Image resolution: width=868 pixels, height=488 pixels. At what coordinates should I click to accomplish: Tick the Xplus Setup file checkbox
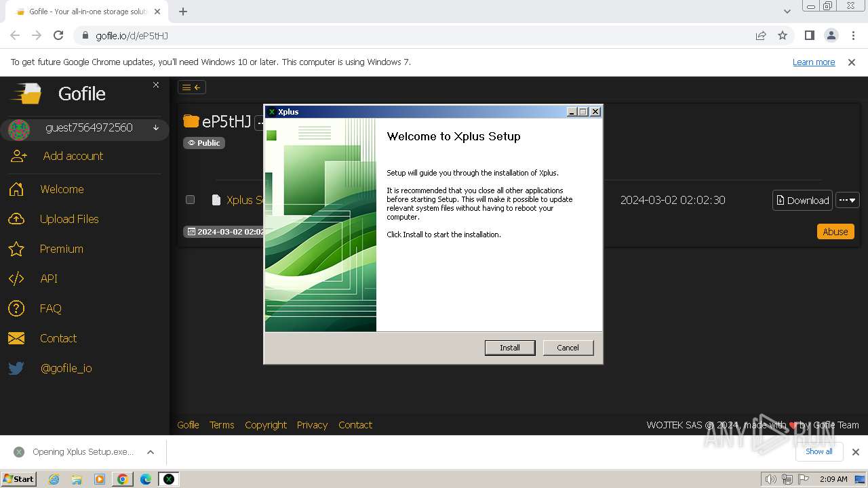[190, 200]
